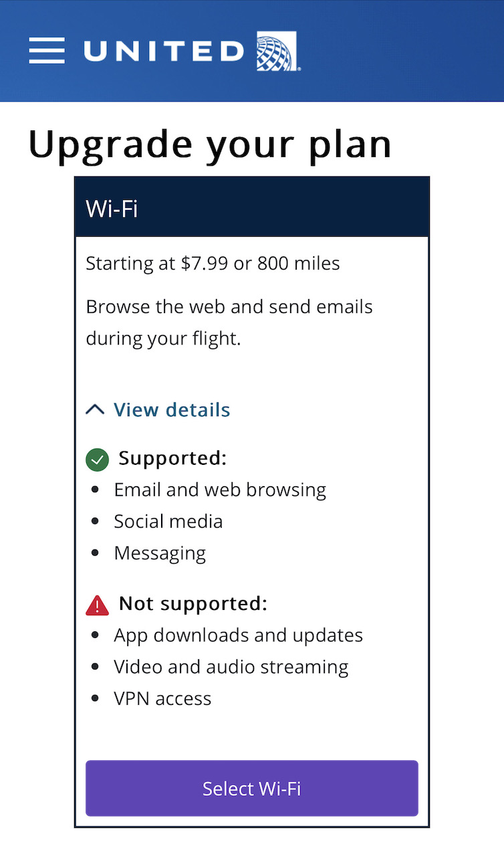Click App downloads and updates item
The image size is (504, 856).
pos(238,635)
